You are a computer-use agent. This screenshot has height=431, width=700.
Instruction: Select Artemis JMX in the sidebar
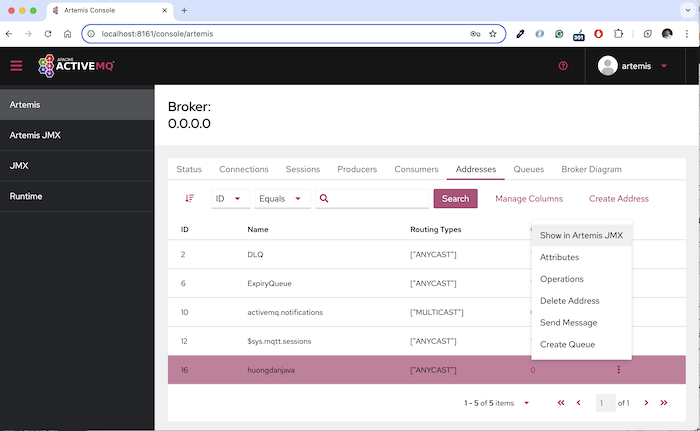click(77, 135)
